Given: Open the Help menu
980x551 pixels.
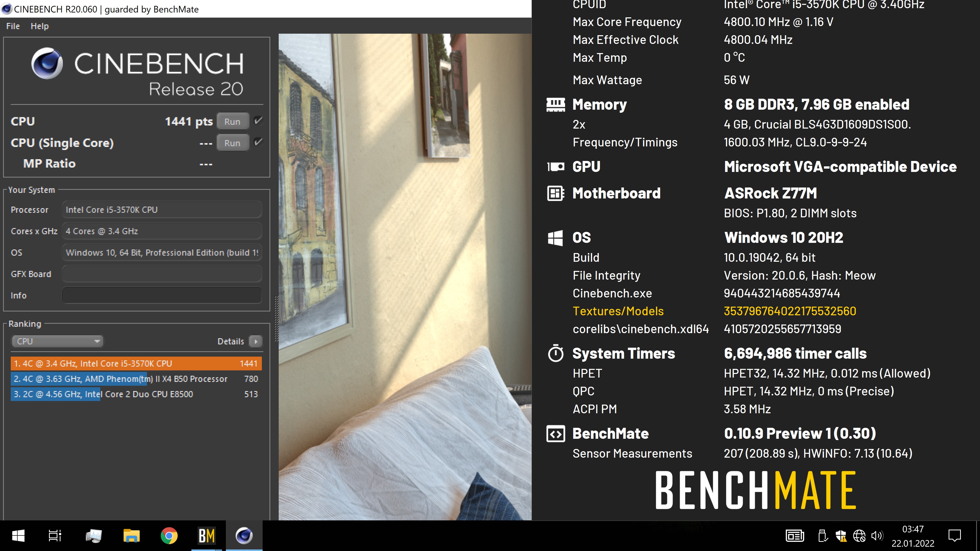Looking at the screenshot, I should (40, 26).
